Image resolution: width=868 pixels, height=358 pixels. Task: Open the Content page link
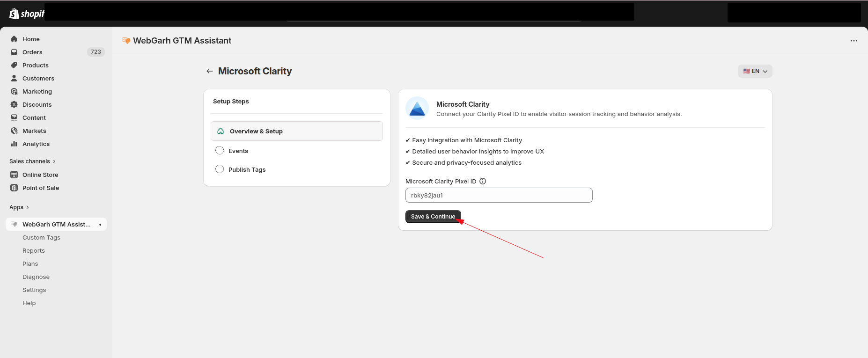[34, 117]
